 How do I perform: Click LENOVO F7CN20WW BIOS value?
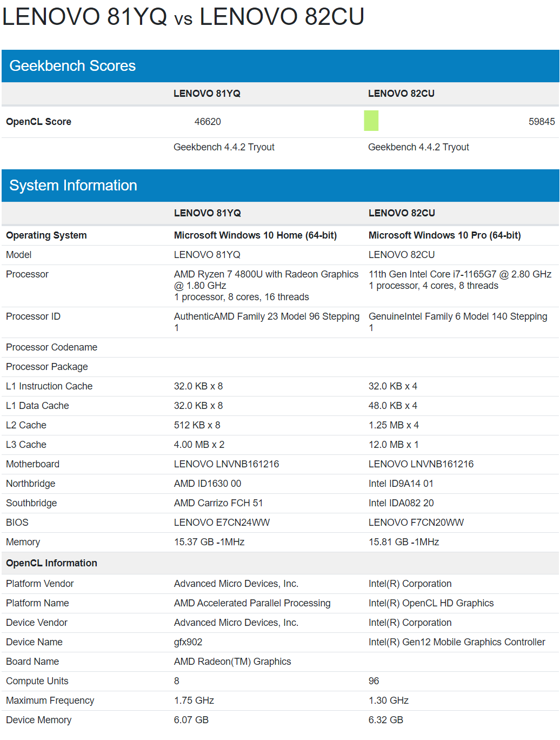pyautogui.click(x=416, y=523)
